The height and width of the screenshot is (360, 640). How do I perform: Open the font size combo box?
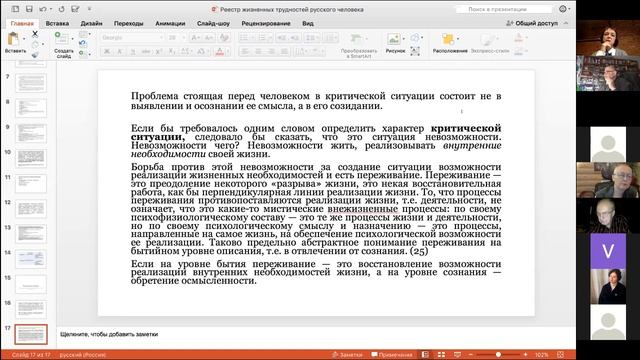176,38
